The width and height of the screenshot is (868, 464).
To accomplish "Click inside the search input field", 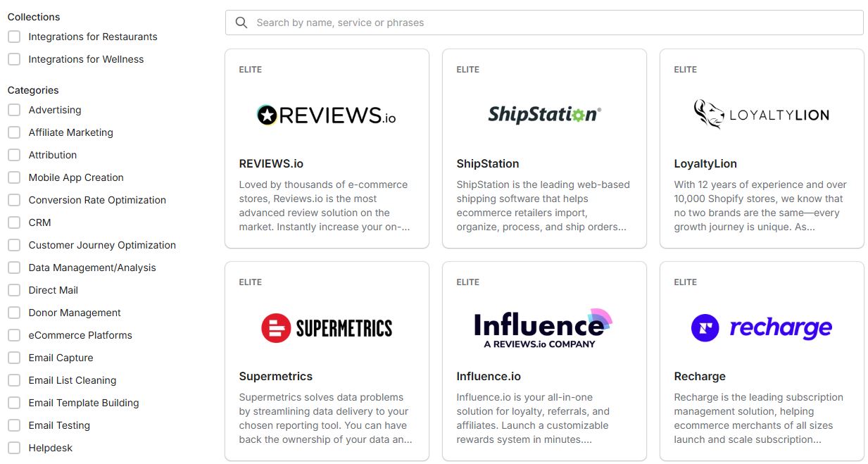I will coord(493,23).
